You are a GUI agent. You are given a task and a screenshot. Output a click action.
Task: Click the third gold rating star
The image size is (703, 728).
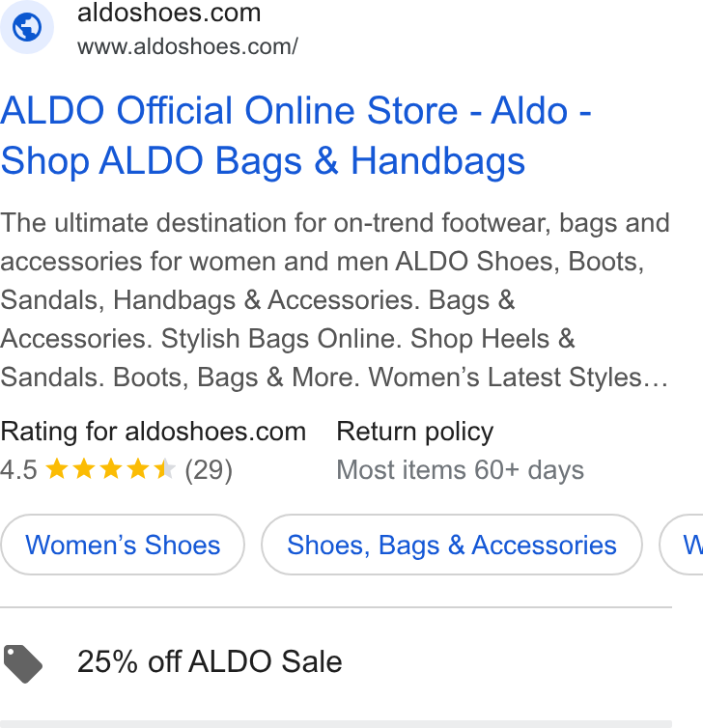(111, 468)
